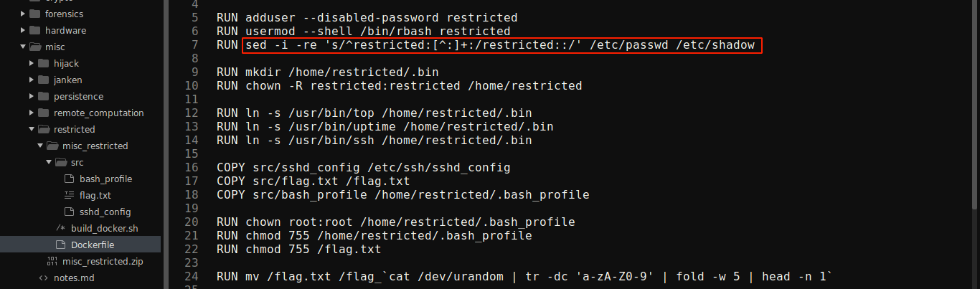Expand the janken folder arrow

tap(32, 80)
